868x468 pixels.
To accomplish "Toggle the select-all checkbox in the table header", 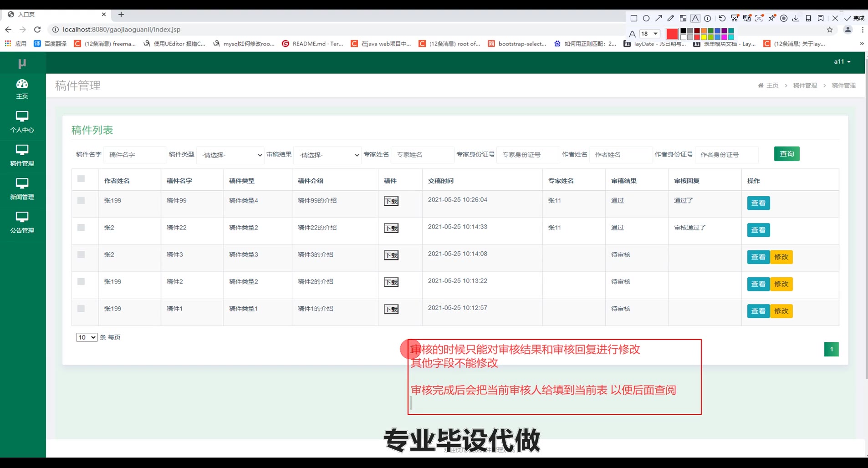I will pyautogui.click(x=81, y=179).
